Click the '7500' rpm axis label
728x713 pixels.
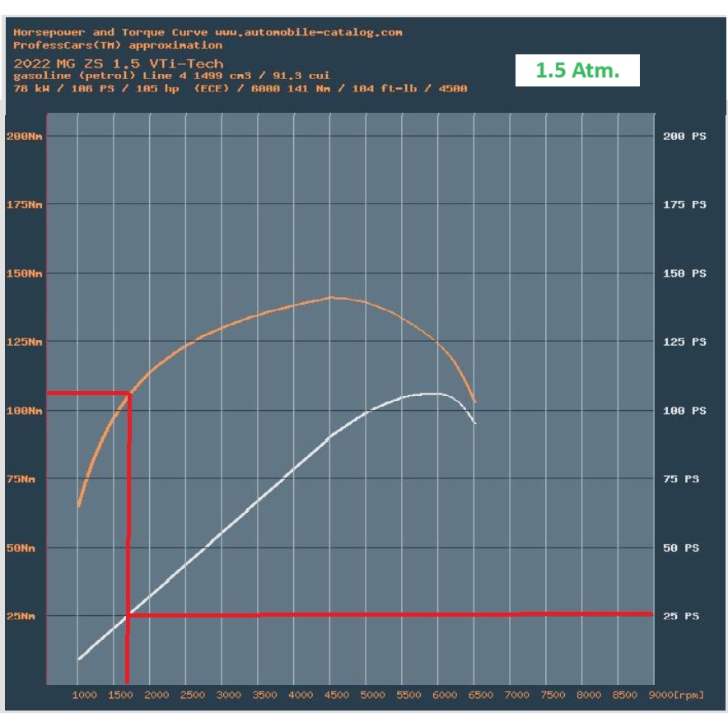553,696
